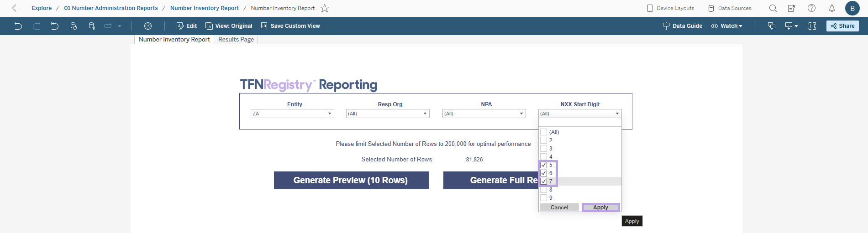Check the 2 checkbox
Image resolution: width=868 pixels, height=233 pixels.
click(x=543, y=140)
